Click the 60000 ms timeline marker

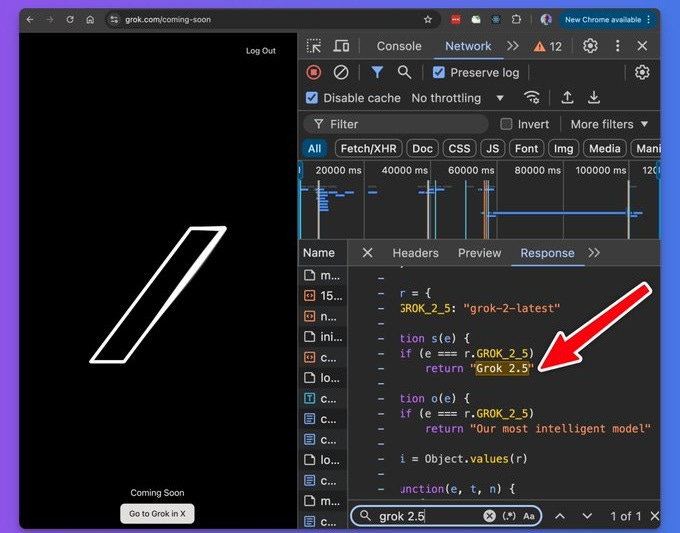point(471,170)
